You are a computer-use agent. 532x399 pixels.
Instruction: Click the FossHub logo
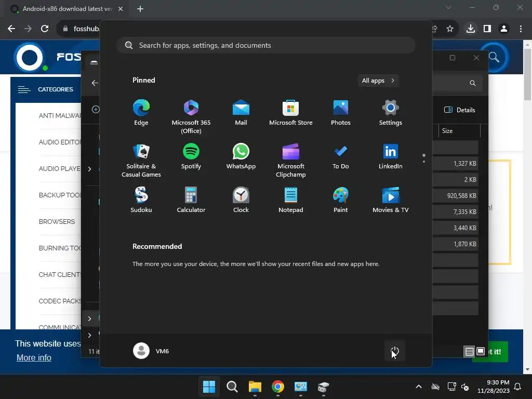click(x=30, y=57)
